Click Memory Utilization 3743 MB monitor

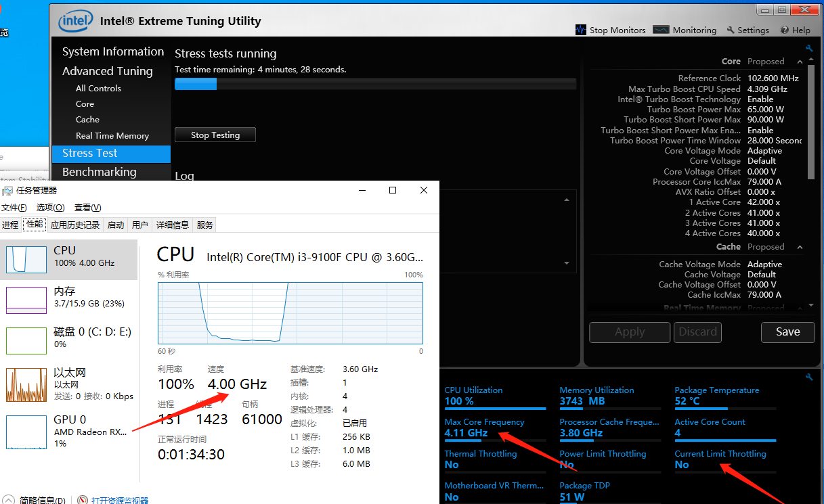point(610,396)
